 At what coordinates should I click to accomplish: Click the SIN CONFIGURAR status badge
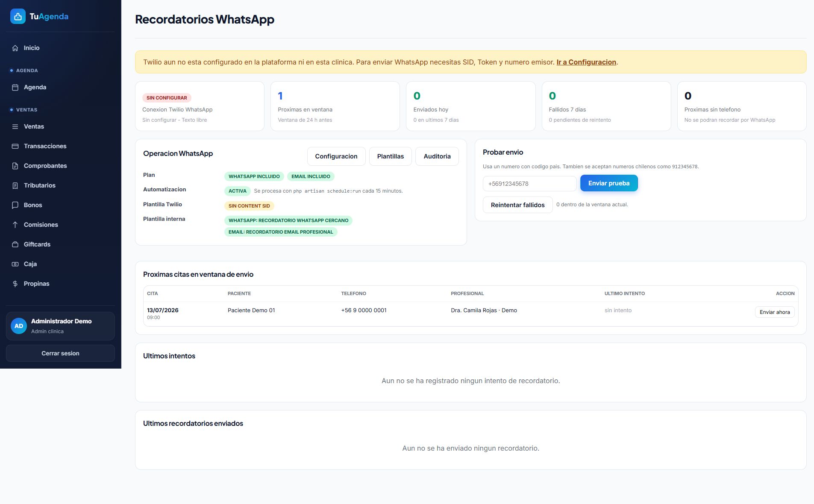(x=167, y=98)
